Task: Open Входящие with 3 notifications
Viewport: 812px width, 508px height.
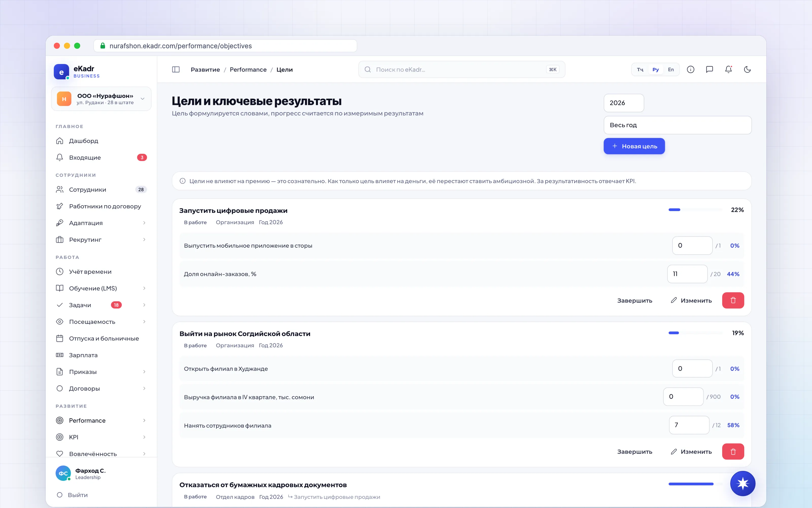Action: [x=101, y=157]
